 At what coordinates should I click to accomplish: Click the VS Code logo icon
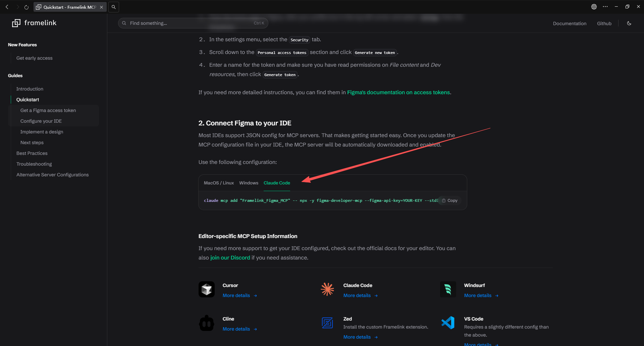[448, 323]
